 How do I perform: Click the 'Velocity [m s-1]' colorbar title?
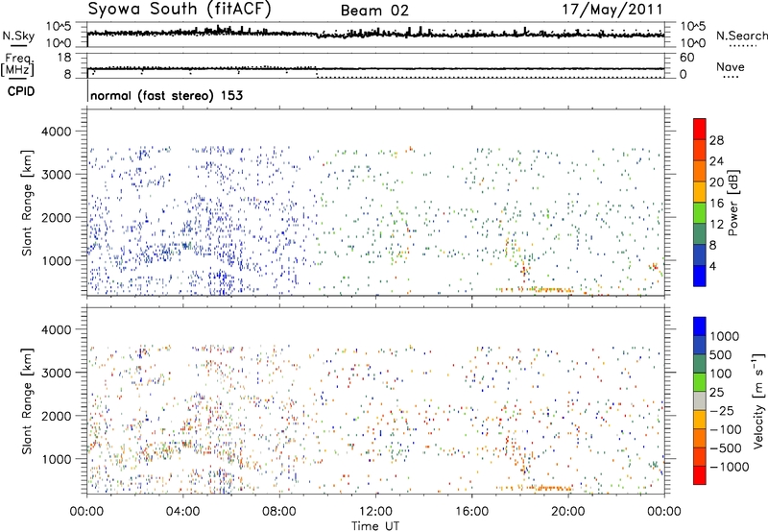758,400
